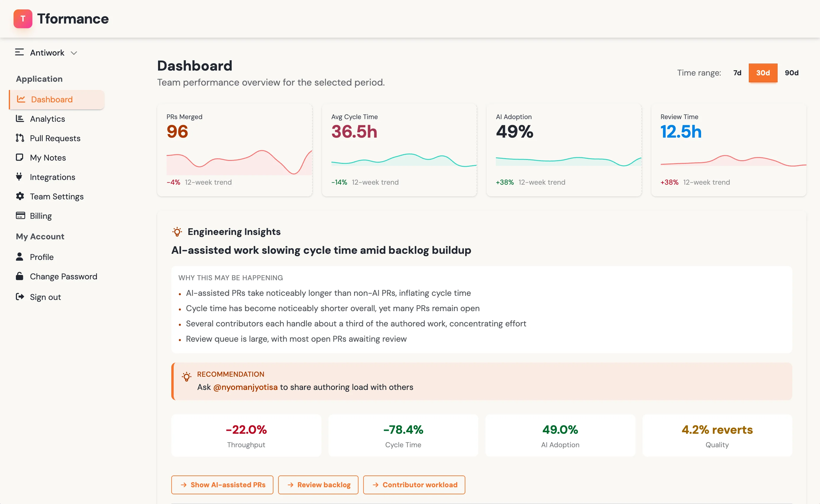Click the arrow icon on Show AI-assisted PRs

[x=183, y=485]
